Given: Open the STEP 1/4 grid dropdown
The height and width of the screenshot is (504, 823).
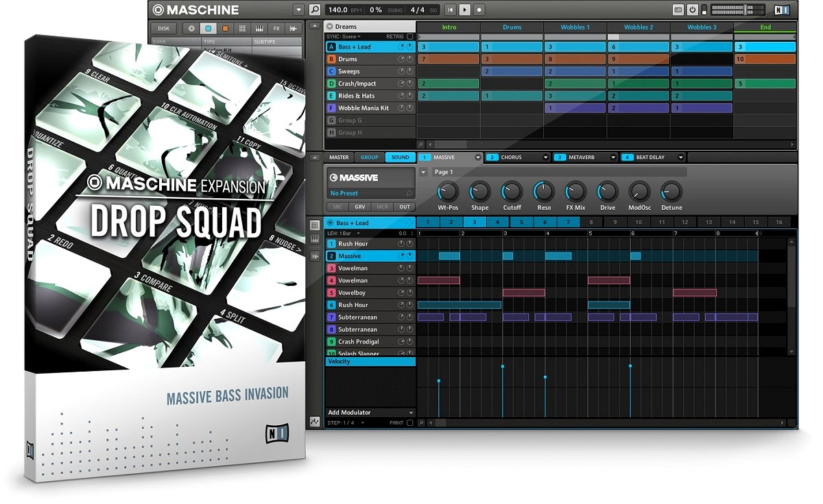Looking at the screenshot, I should 346,423.
